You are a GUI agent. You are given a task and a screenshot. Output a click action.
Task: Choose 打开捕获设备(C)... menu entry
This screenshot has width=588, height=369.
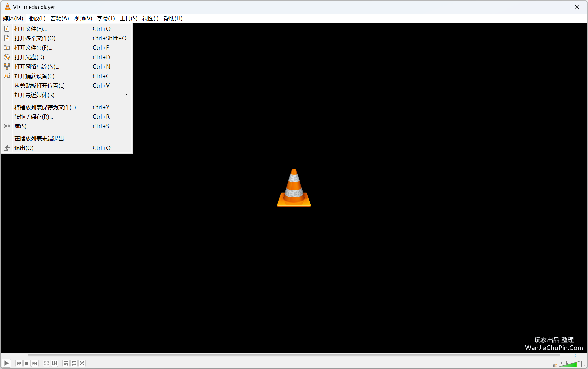click(67, 76)
